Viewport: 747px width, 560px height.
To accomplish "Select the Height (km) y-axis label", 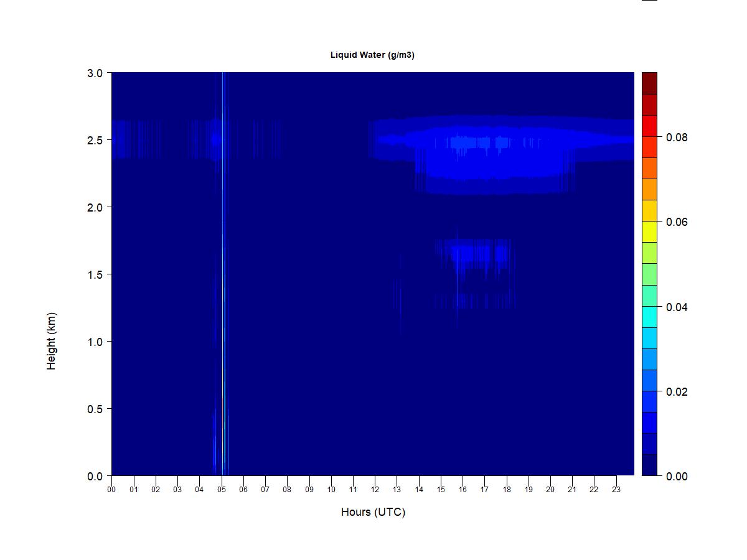I will pyautogui.click(x=51, y=341).
